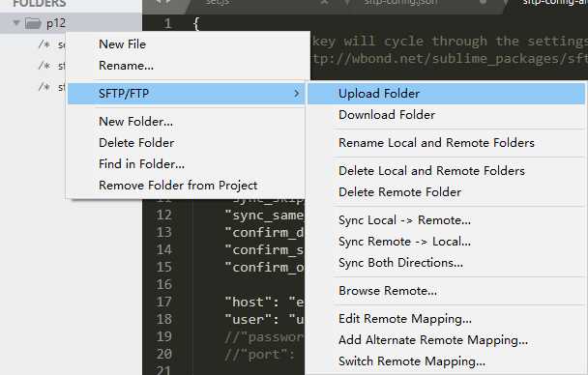Collapse the p12 folder tree arrow
The height and width of the screenshot is (375, 588).
pyautogui.click(x=16, y=23)
